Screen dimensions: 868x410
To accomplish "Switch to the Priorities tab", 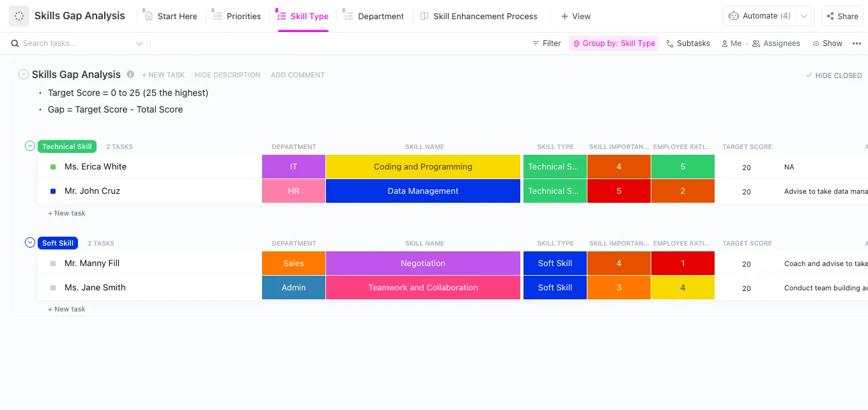I will click(x=236, y=16).
